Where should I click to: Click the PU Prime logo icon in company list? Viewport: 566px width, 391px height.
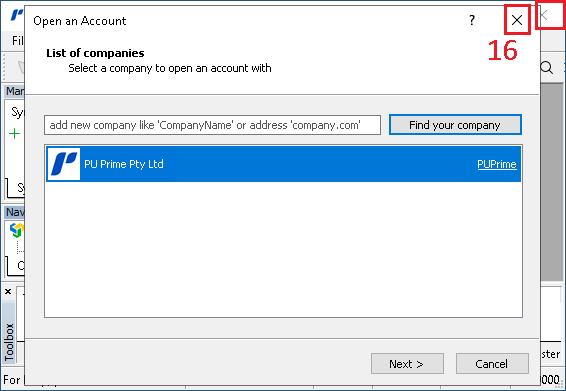point(64,164)
